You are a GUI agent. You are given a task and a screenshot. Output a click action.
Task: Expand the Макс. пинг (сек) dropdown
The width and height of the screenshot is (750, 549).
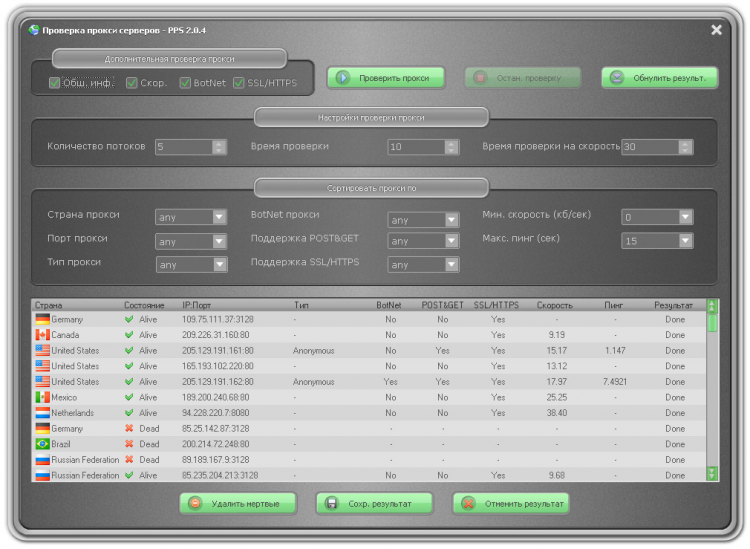pyautogui.click(x=657, y=241)
